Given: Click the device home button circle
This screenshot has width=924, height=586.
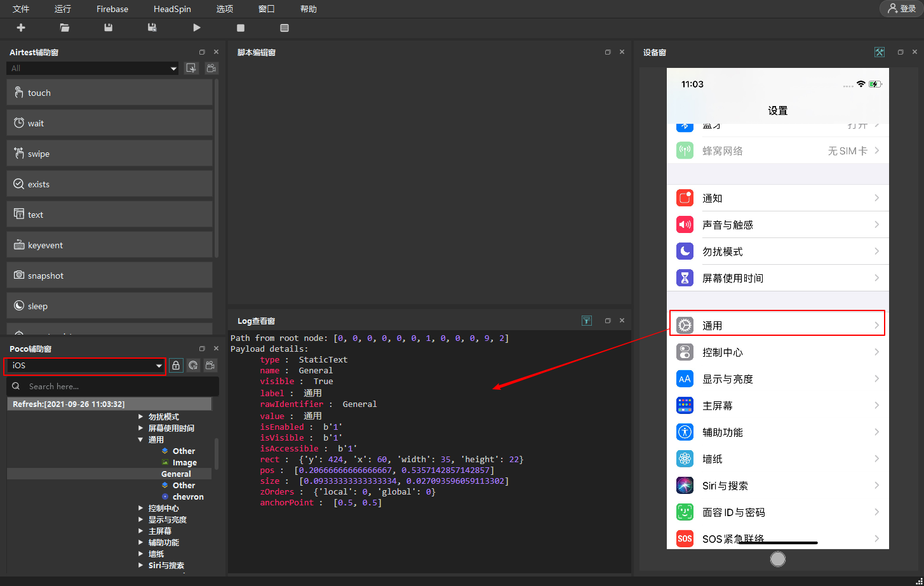Looking at the screenshot, I should pyautogui.click(x=778, y=559).
